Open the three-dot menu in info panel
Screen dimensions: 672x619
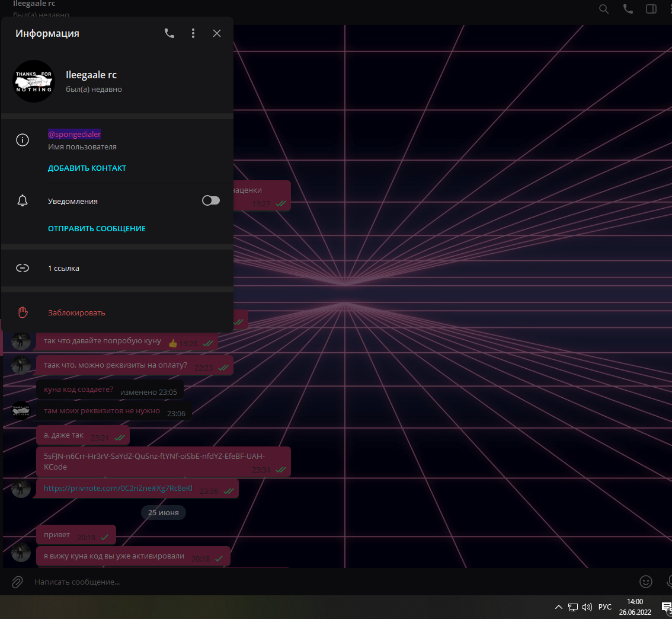[x=193, y=33]
